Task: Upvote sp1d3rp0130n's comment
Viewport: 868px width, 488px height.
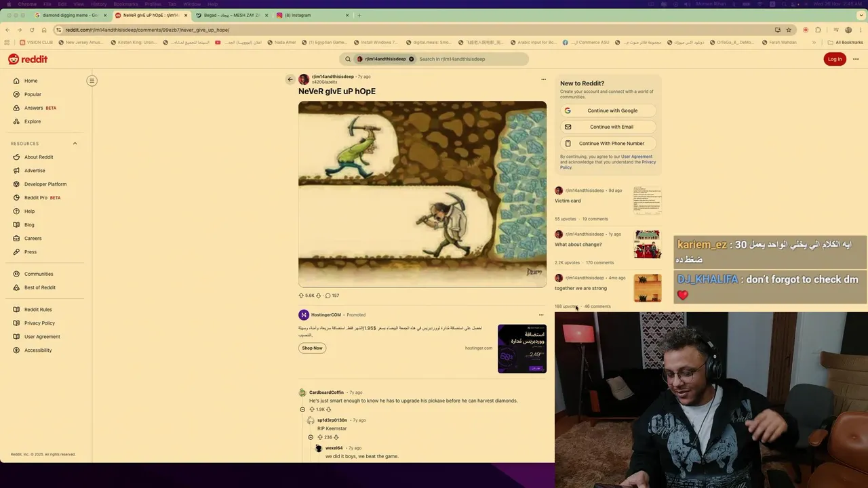Action: click(320, 437)
